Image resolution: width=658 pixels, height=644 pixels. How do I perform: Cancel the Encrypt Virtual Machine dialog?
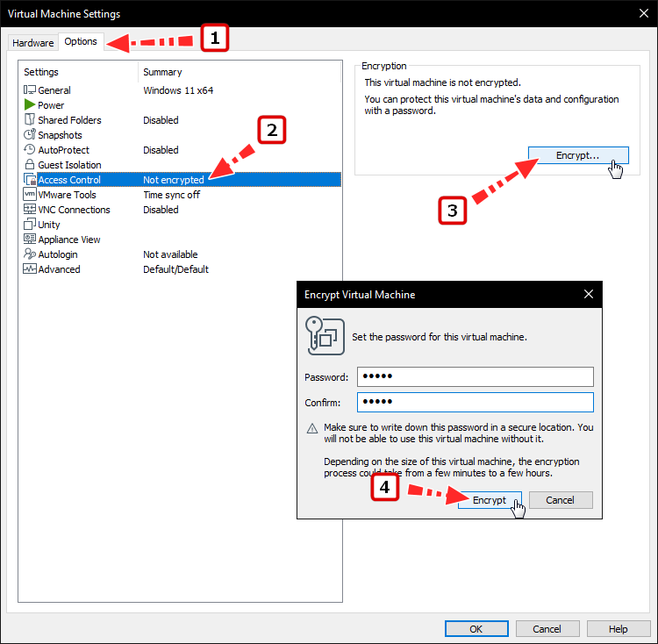coord(561,500)
